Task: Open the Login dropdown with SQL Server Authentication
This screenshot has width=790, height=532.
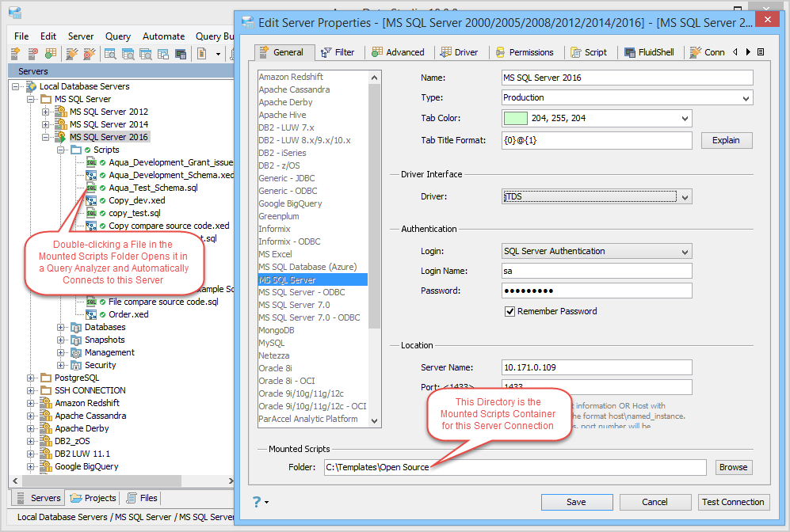Action: [597, 251]
